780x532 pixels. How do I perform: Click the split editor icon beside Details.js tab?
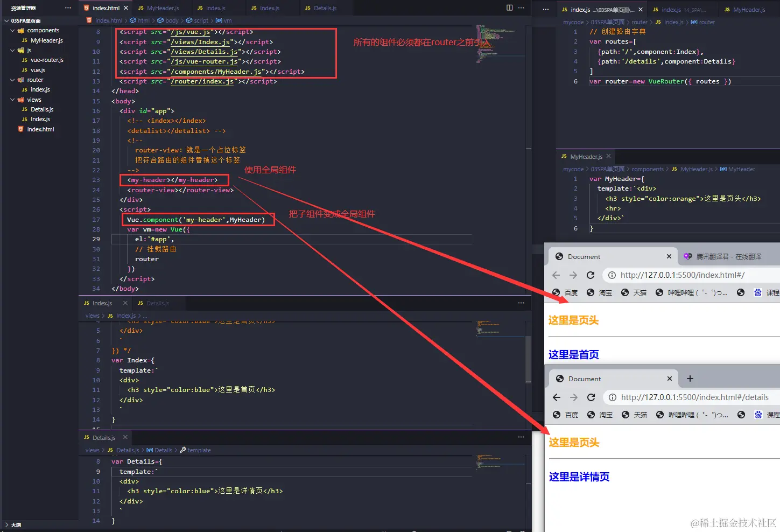(x=509, y=8)
